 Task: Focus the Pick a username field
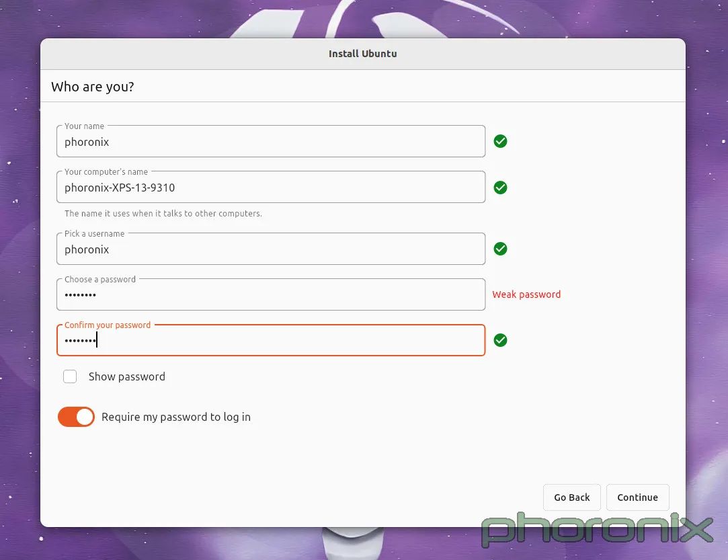271,249
